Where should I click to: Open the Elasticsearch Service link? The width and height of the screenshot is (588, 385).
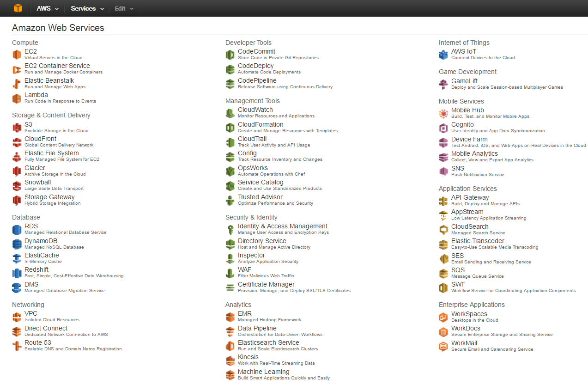pyautogui.click(x=268, y=342)
